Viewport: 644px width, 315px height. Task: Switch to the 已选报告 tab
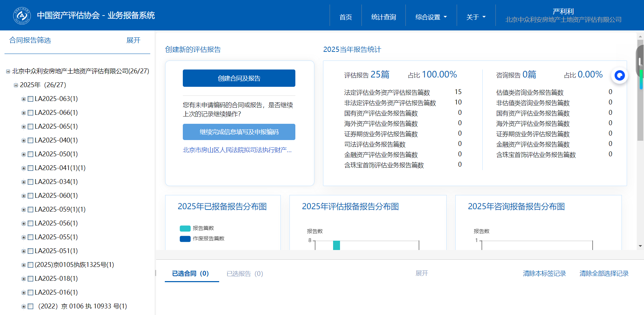(244, 274)
